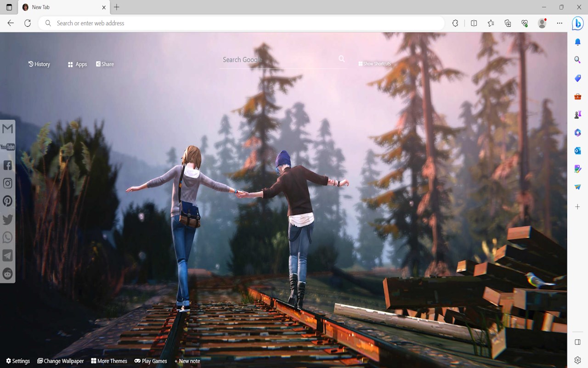
Task: Open page Settings at bottom left
Action: tap(18, 361)
